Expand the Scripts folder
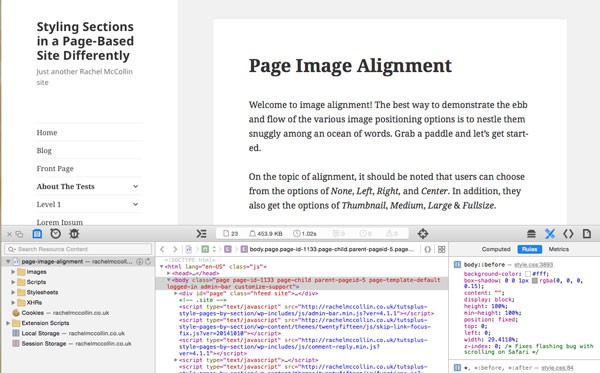The height and width of the screenshot is (373, 600). 13,282
